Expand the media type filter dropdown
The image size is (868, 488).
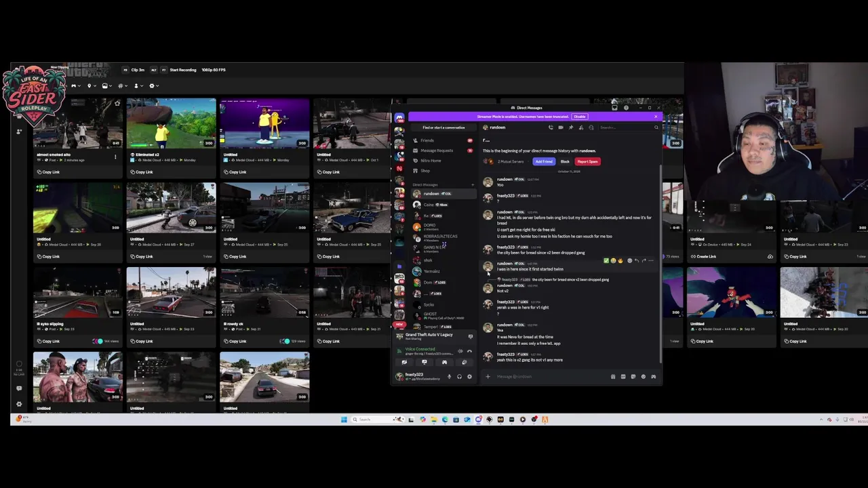pos(107,86)
